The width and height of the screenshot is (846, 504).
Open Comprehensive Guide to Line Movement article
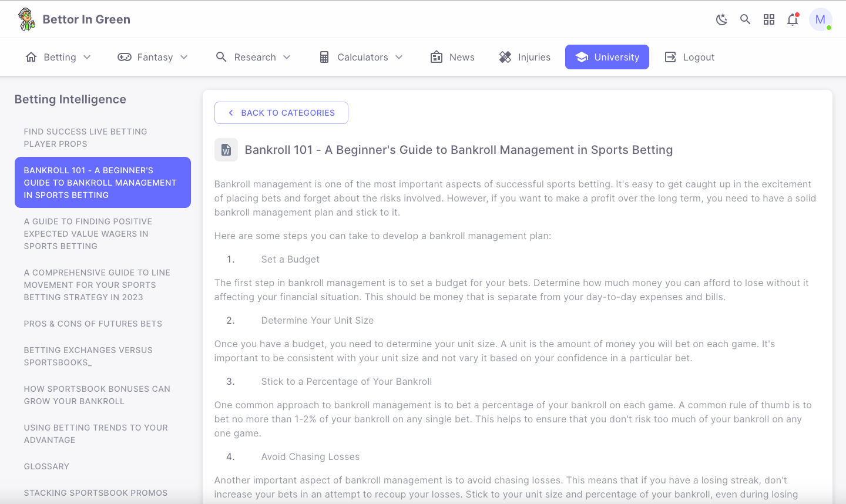tap(103, 285)
